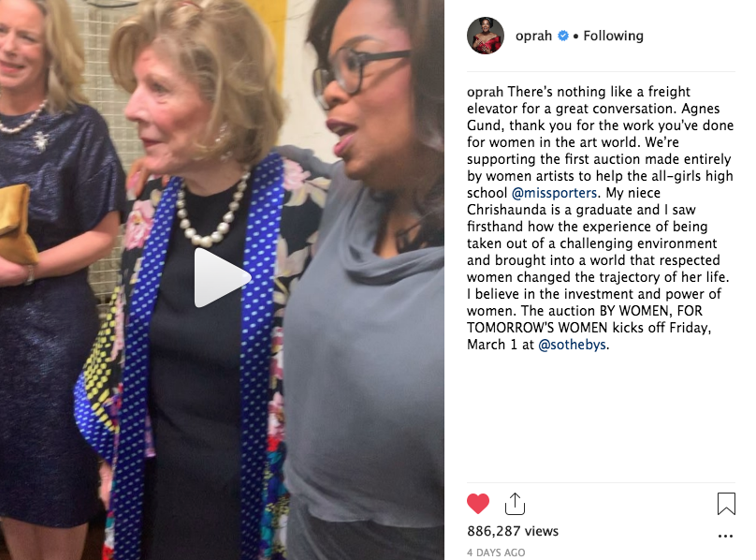Toggle the Following button

pos(613,36)
